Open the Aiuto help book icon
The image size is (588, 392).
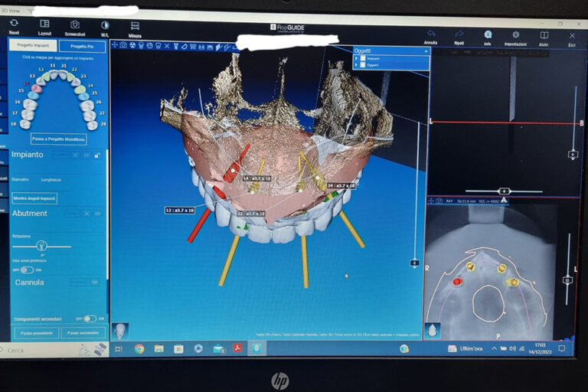(544, 35)
